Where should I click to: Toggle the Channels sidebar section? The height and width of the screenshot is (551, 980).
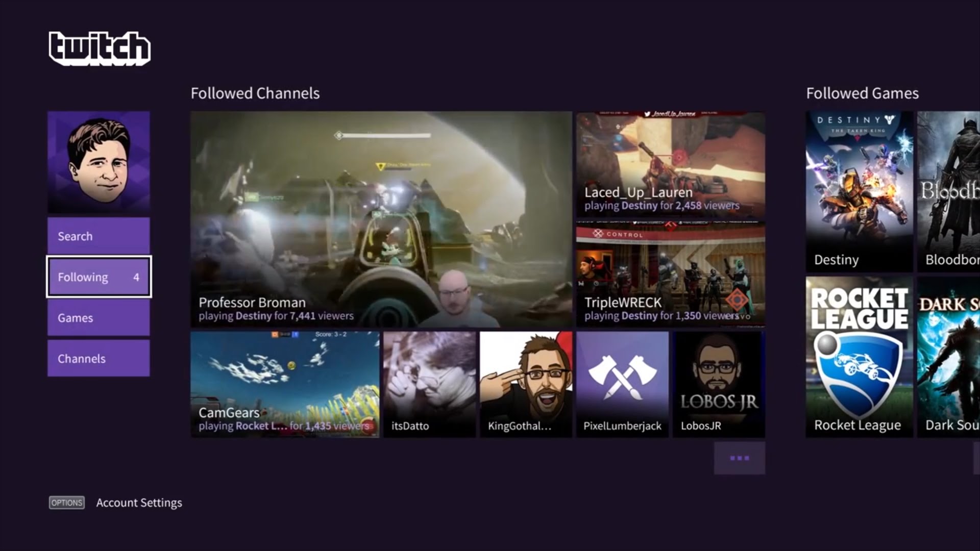(x=99, y=359)
